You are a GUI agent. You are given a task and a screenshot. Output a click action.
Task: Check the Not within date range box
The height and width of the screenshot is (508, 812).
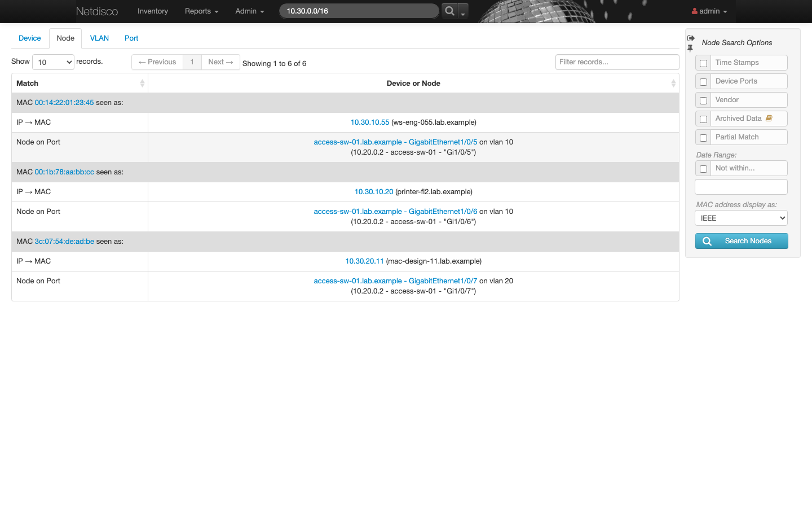coord(703,169)
